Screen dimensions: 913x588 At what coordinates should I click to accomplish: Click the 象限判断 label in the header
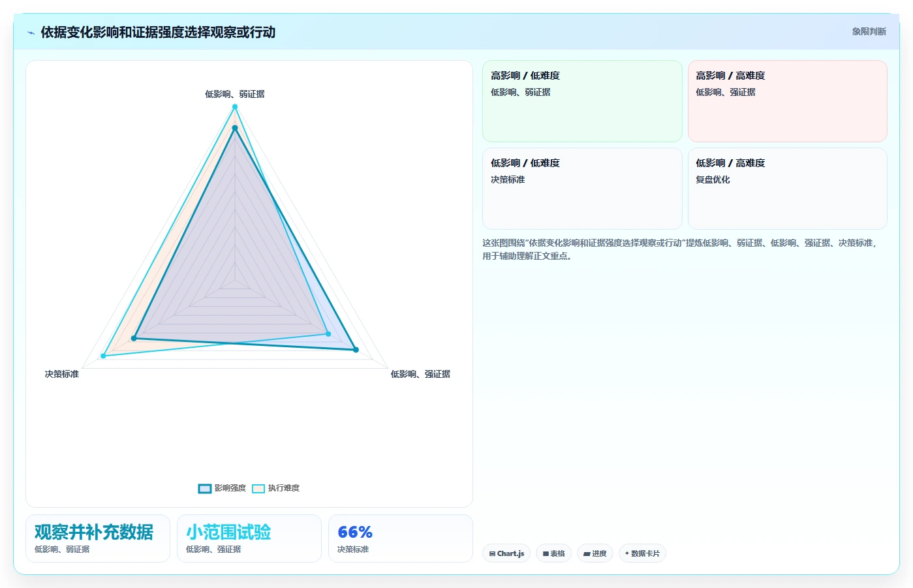[x=869, y=31]
